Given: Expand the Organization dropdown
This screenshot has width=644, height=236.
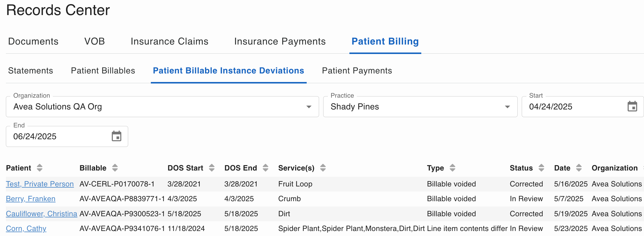Looking at the screenshot, I should pos(162,106).
